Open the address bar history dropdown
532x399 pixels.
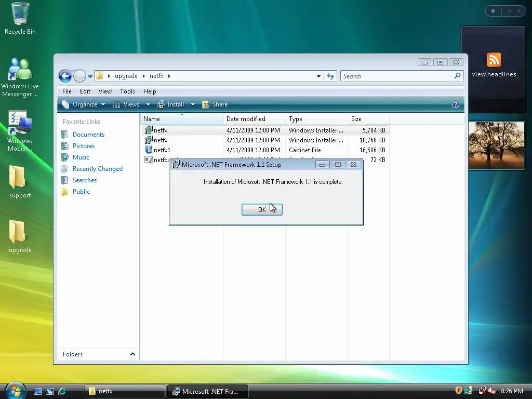pyautogui.click(x=318, y=76)
